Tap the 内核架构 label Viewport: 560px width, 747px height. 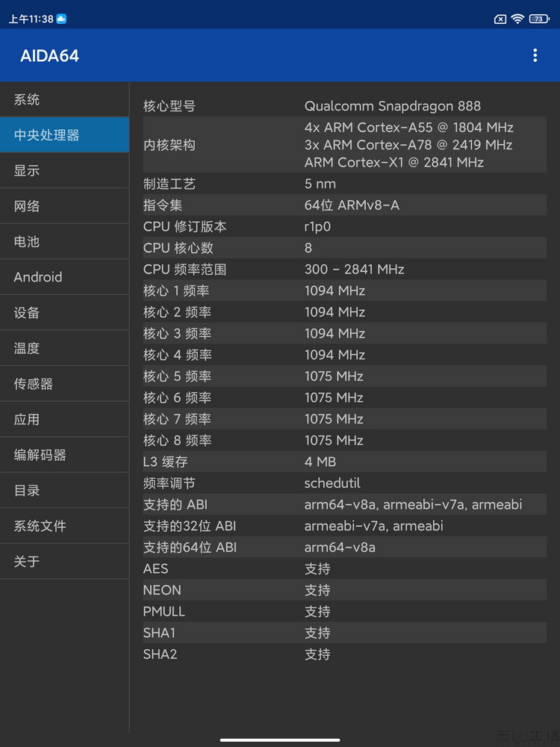pos(169,145)
